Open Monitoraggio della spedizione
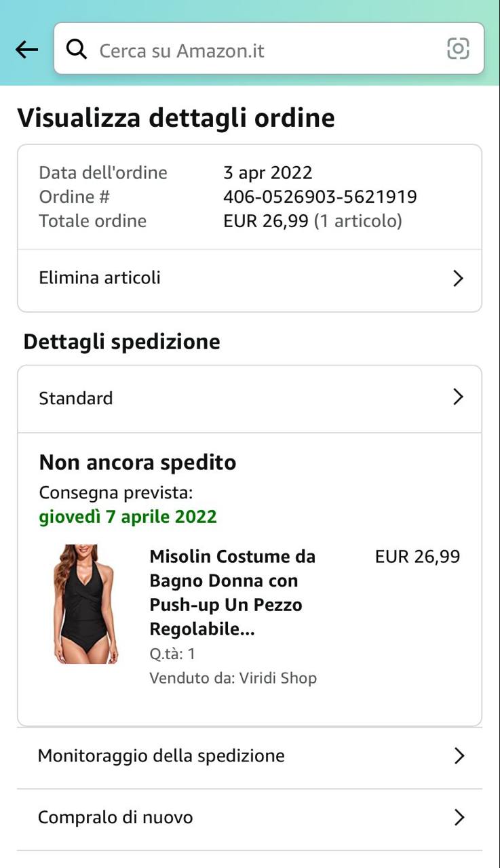This screenshot has height=868, width=500. 161,755
